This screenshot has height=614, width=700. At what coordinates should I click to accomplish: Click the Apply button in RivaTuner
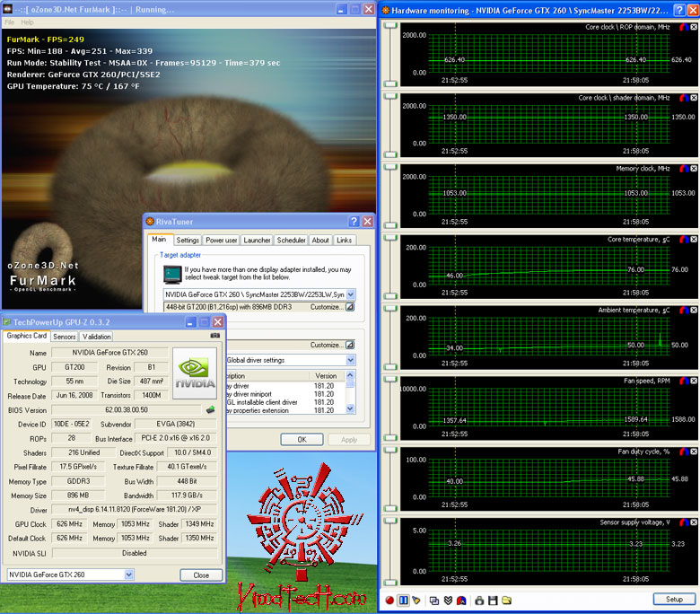(349, 440)
